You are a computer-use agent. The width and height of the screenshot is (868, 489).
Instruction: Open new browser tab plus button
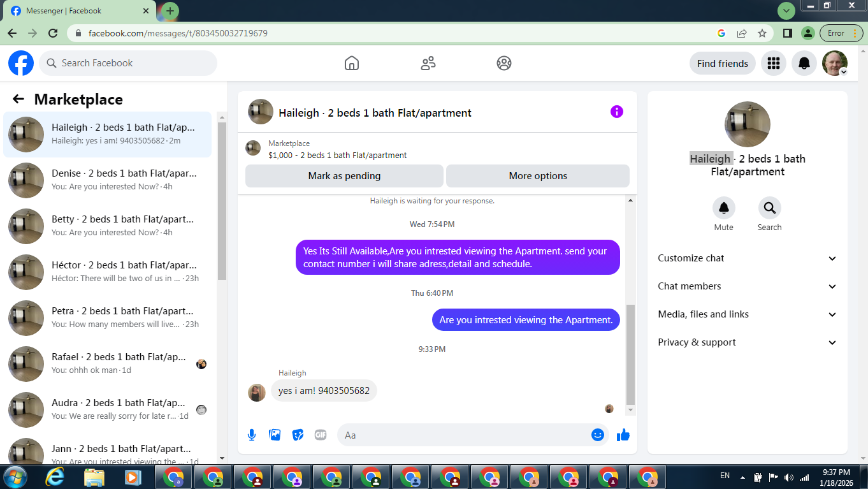[170, 11]
